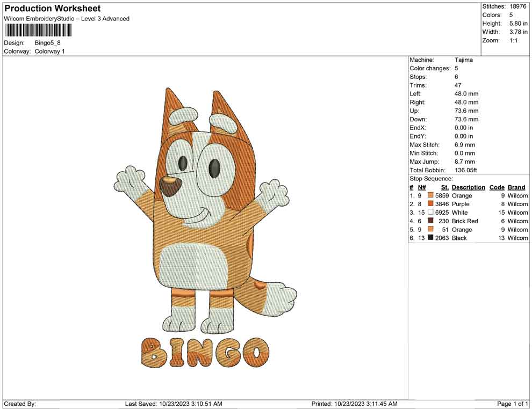Click the design name 'Bingo5_8'
Screen dimensions: 532x409
click(x=47, y=43)
